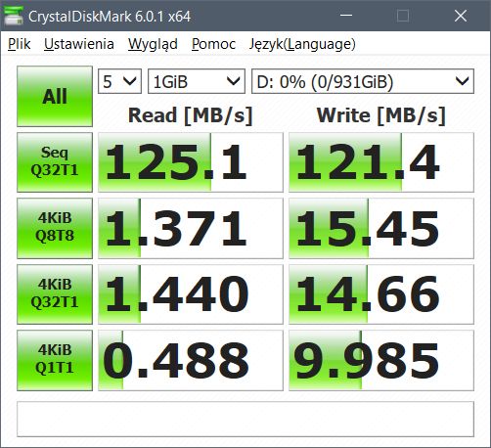Screen dimensions: 491x448
Task: Open the Ustawienia menu
Action: [x=79, y=44]
